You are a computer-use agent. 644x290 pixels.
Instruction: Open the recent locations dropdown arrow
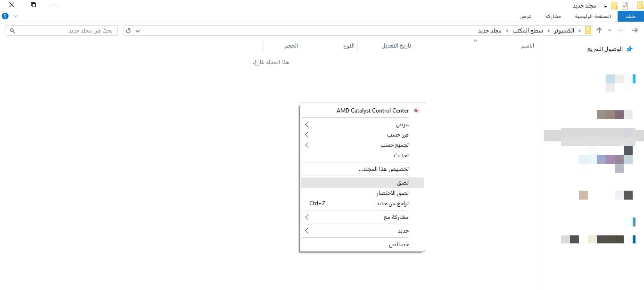coord(610,30)
